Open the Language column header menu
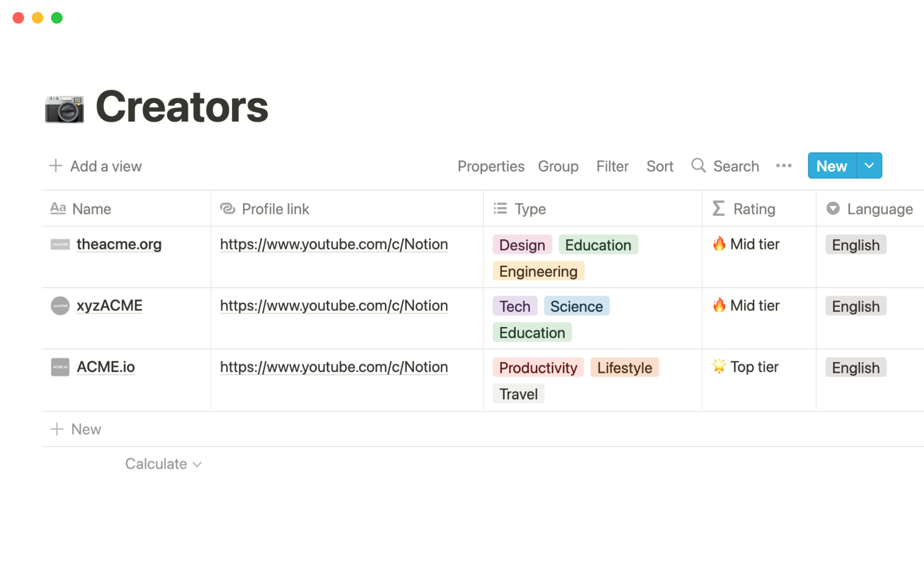The height and width of the screenshot is (578, 924). [x=870, y=209]
